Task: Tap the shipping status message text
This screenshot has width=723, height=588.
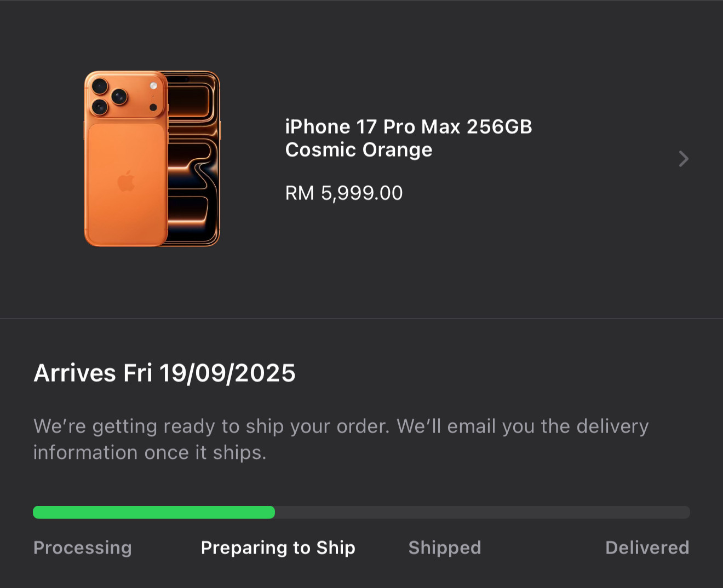Action: pos(341,439)
